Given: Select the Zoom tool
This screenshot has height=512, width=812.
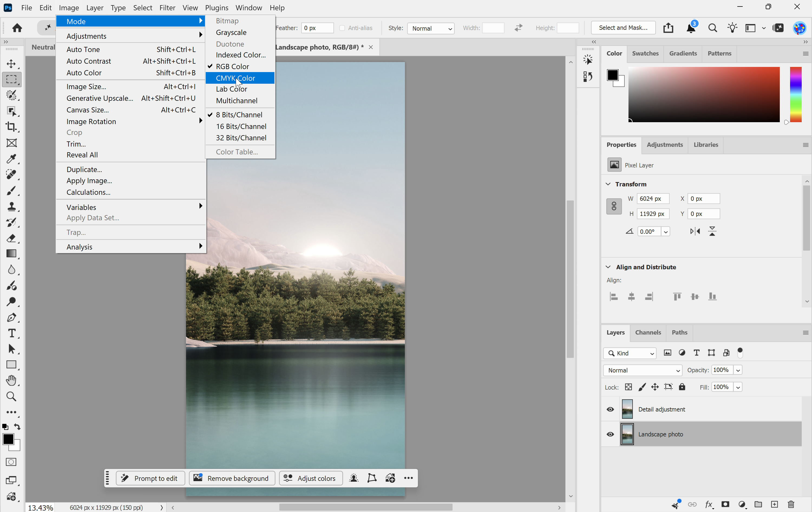Looking at the screenshot, I should pyautogui.click(x=11, y=396).
